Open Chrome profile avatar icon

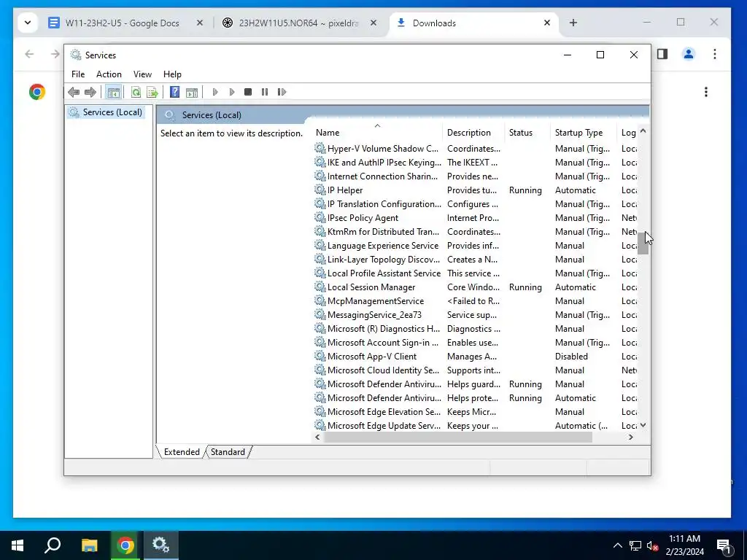click(689, 54)
